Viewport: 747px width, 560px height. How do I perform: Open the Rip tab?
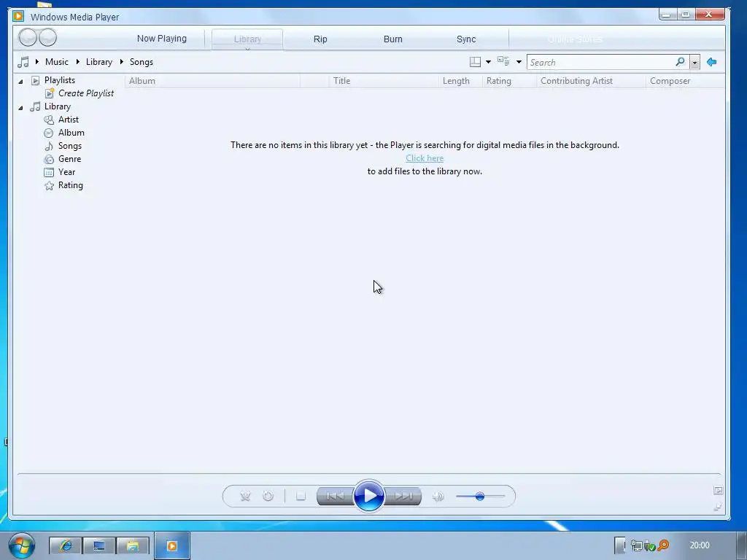320,39
